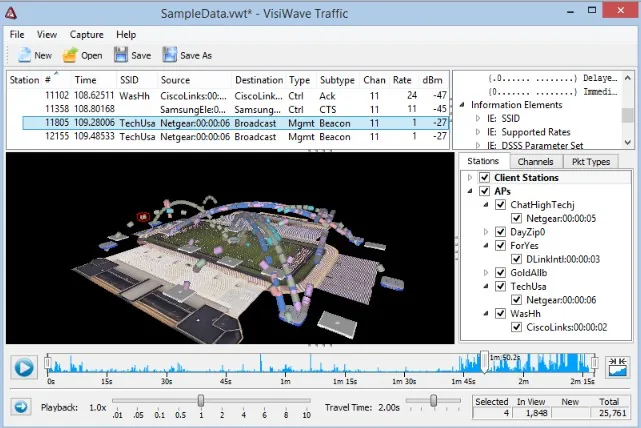
Task: Open the File menu
Action: (17, 34)
